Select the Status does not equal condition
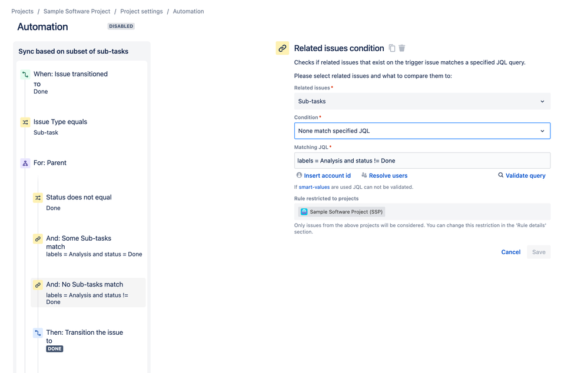 79,197
